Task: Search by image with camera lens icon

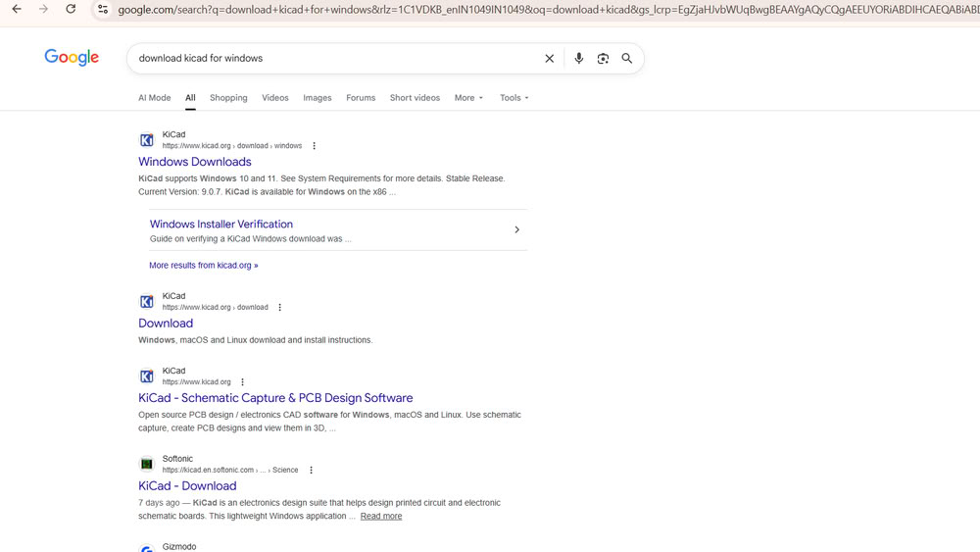Action: click(603, 58)
